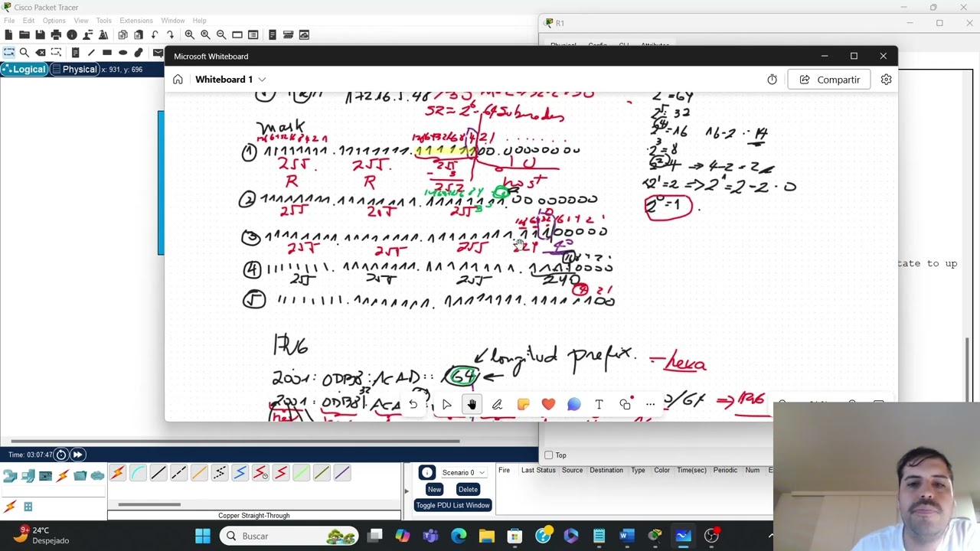Click the New scenario button
980x551 pixels.
point(434,490)
